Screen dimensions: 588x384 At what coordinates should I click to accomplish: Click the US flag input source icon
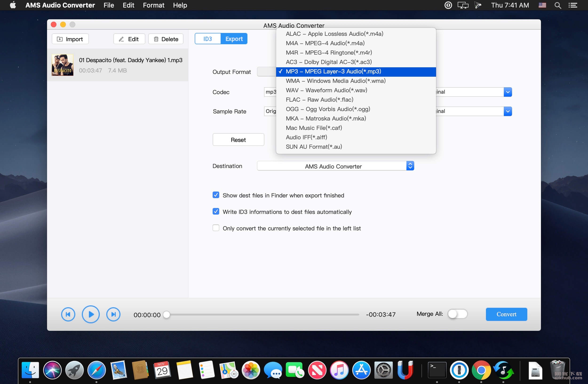tap(542, 5)
